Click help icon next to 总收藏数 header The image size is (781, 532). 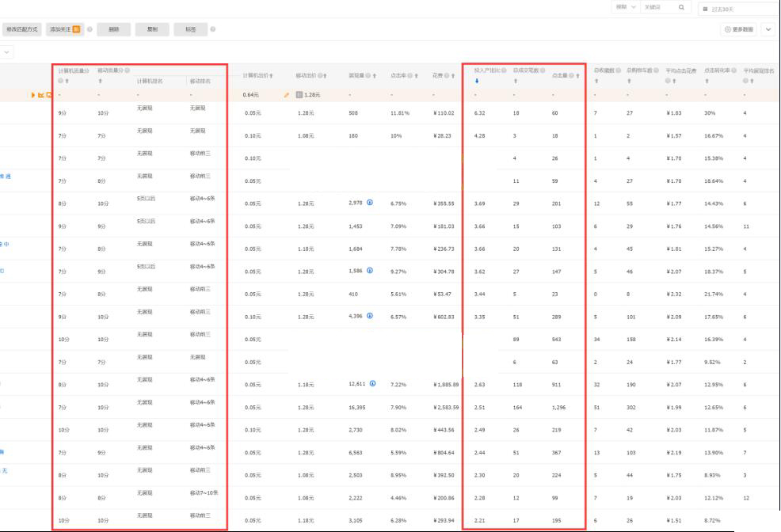click(618, 70)
